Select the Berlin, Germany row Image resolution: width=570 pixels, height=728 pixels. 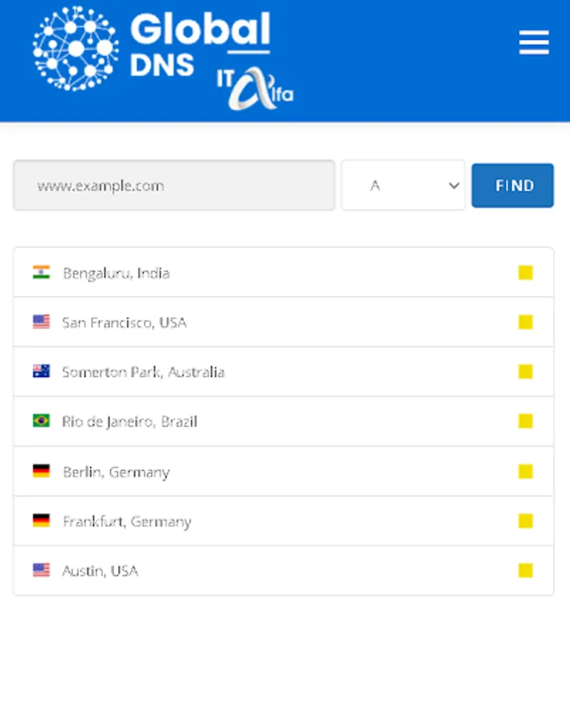(284, 472)
